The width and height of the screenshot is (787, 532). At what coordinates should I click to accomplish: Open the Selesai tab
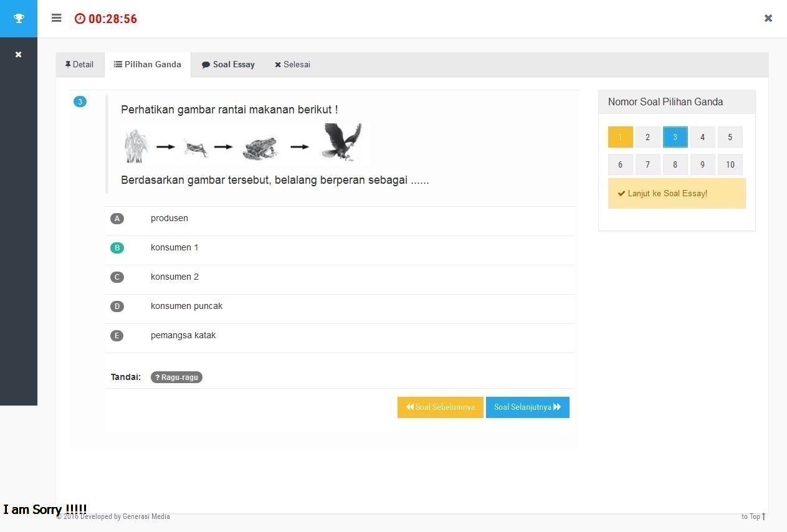click(x=292, y=65)
